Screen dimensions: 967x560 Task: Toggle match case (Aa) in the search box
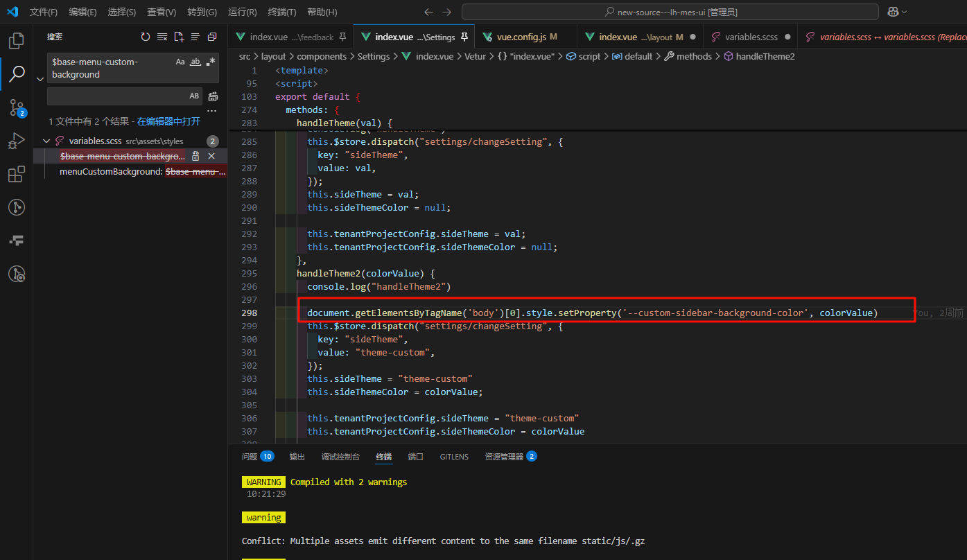click(180, 62)
